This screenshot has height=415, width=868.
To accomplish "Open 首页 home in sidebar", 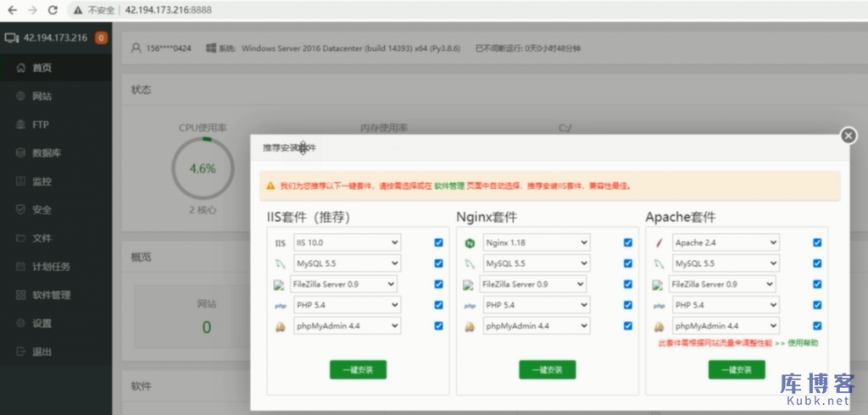I will (56, 68).
